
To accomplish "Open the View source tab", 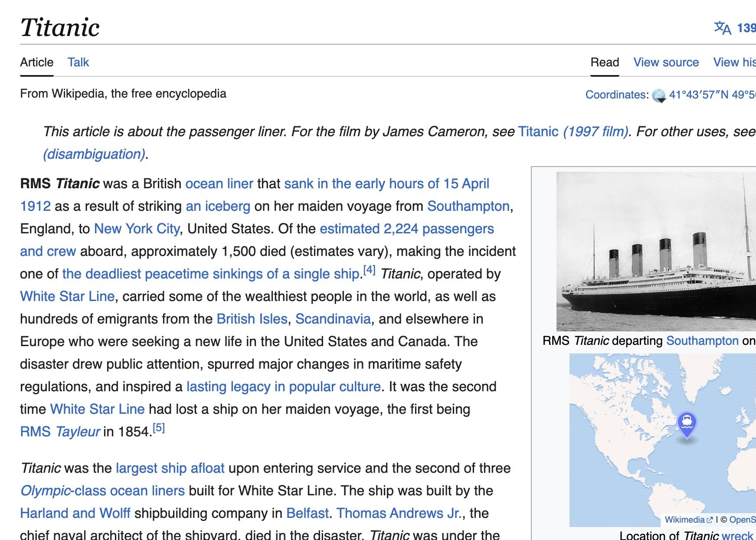I will click(666, 62).
